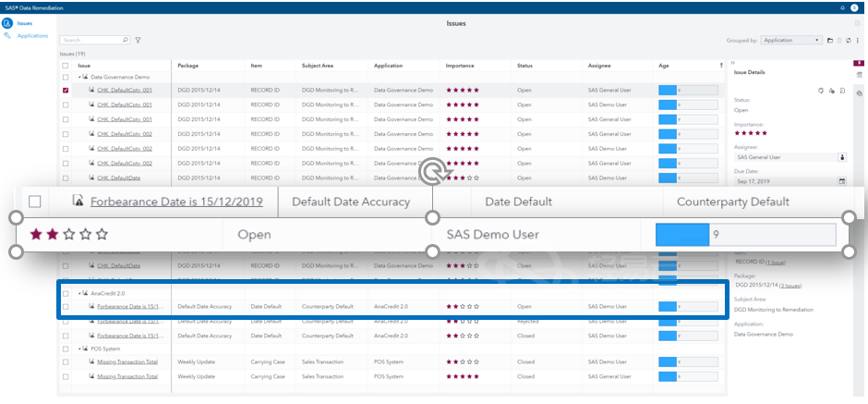Viewport: 868px width, 404px height.
Task: Sort by the Subject Area column header
Action: [x=318, y=66]
